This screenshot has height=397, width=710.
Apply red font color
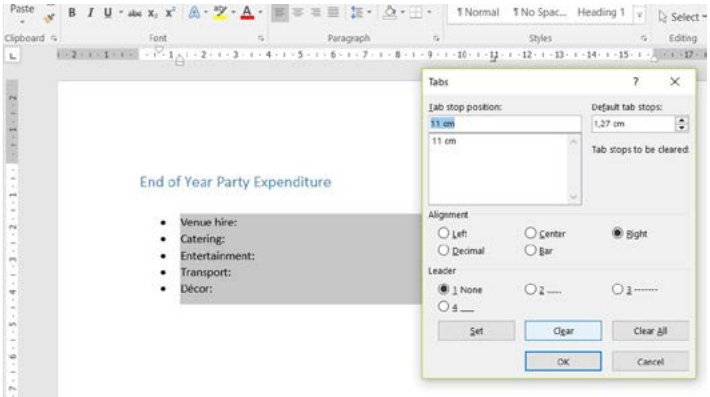(x=247, y=13)
